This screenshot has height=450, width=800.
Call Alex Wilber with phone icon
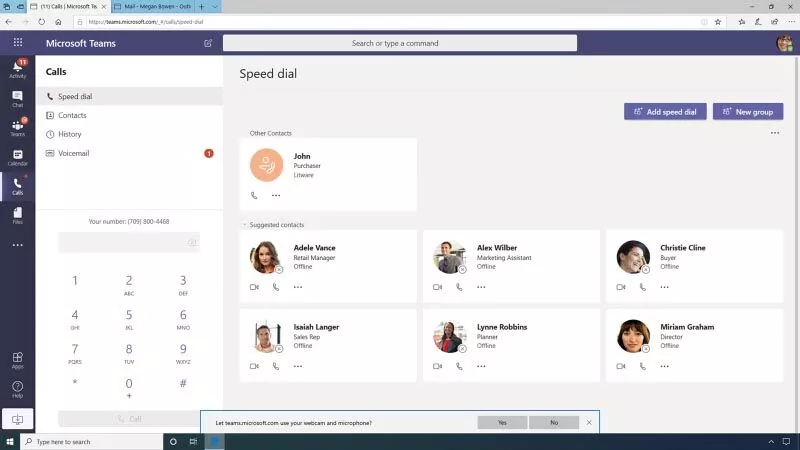(459, 287)
